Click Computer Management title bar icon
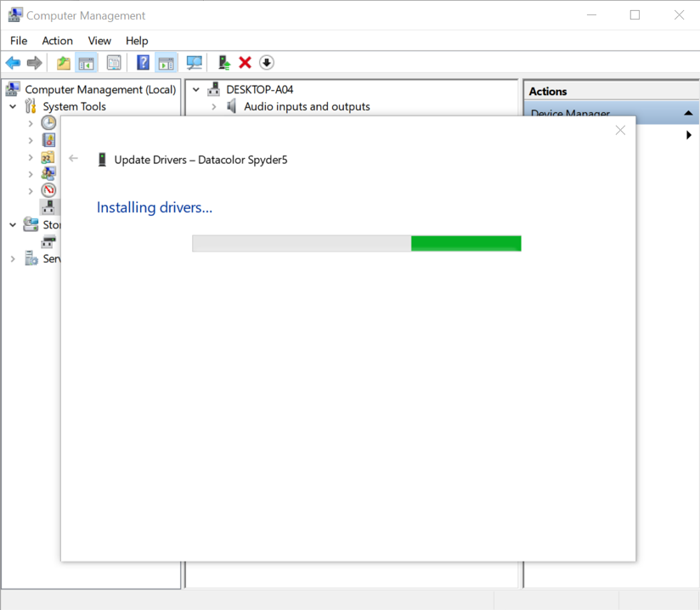700x610 pixels. (14, 15)
